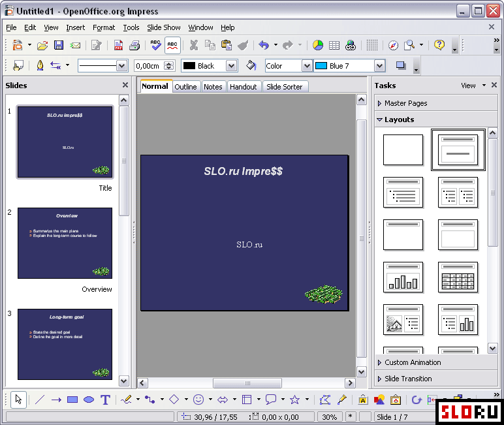Click the Zoom magnifier icon
504x425 pixels.
[x=409, y=45]
